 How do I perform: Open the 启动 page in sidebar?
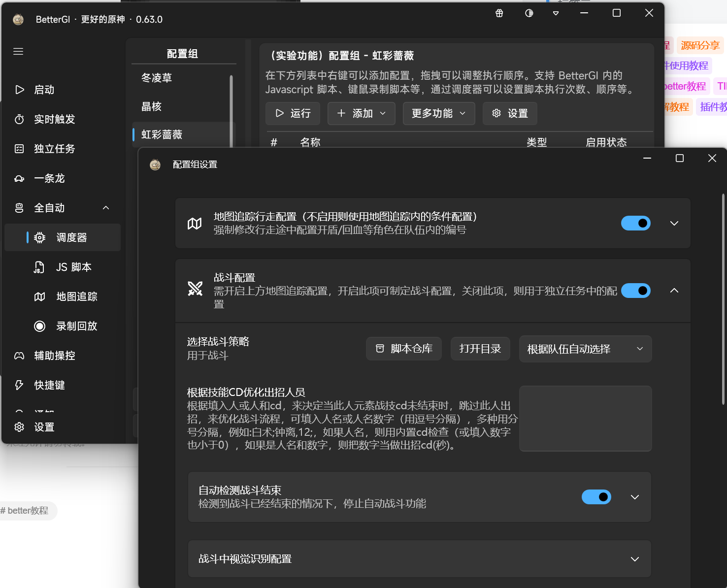pyautogui.click(x=63, y=90)
